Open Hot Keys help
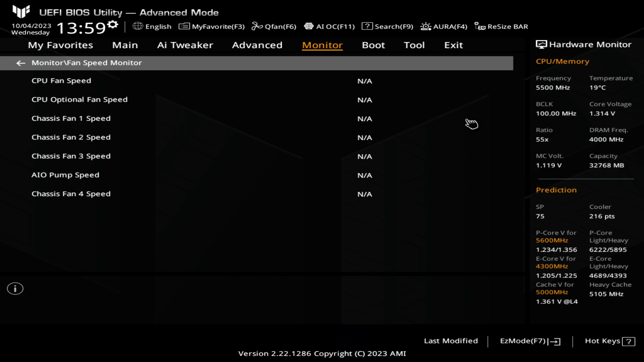The image size is (644, 362). tap(610, 341)
